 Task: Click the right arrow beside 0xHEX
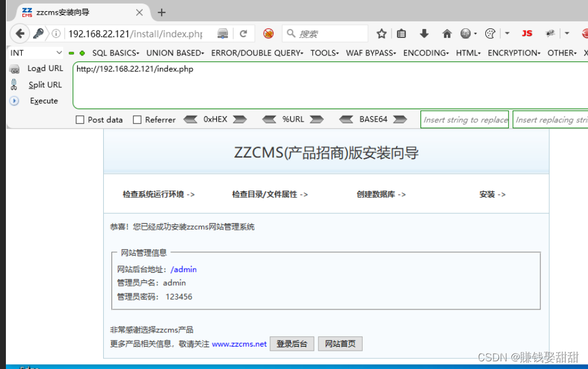(239, 119)
